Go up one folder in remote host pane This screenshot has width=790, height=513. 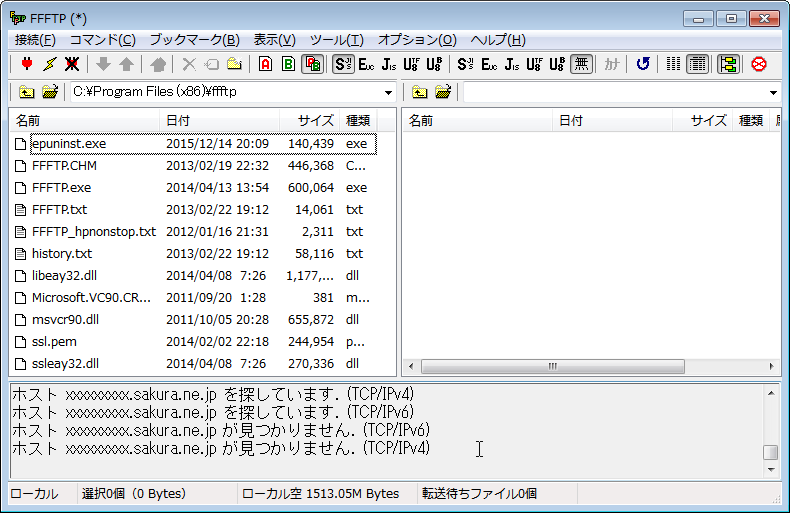point(420,92)
